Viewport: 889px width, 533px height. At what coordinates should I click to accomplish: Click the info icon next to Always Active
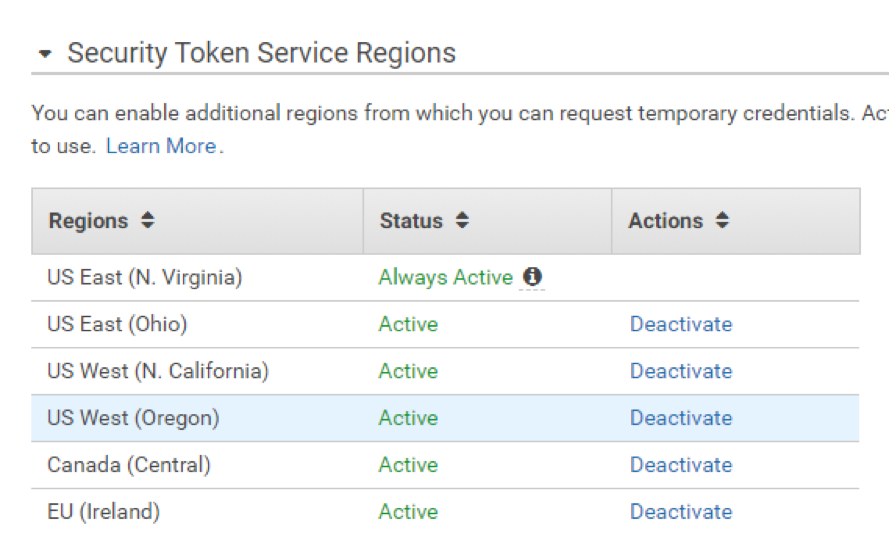tap(532, 277)
